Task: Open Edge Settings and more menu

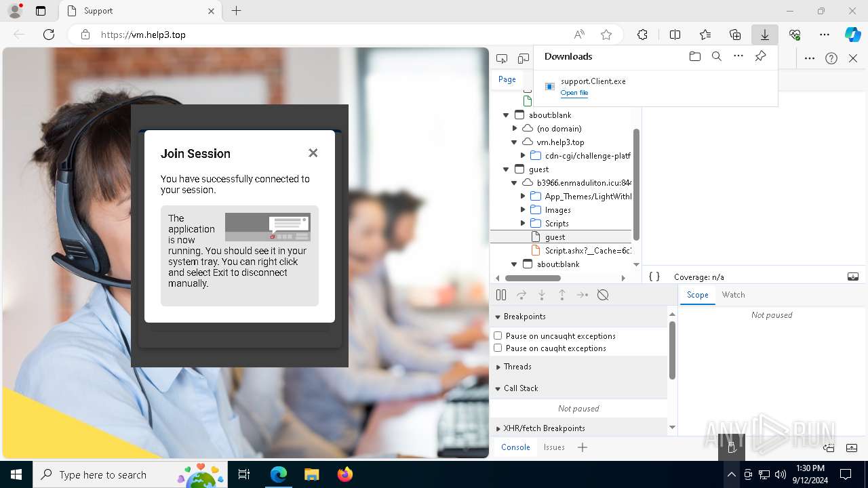Action: pyautogui.click(x=825, y=35)
